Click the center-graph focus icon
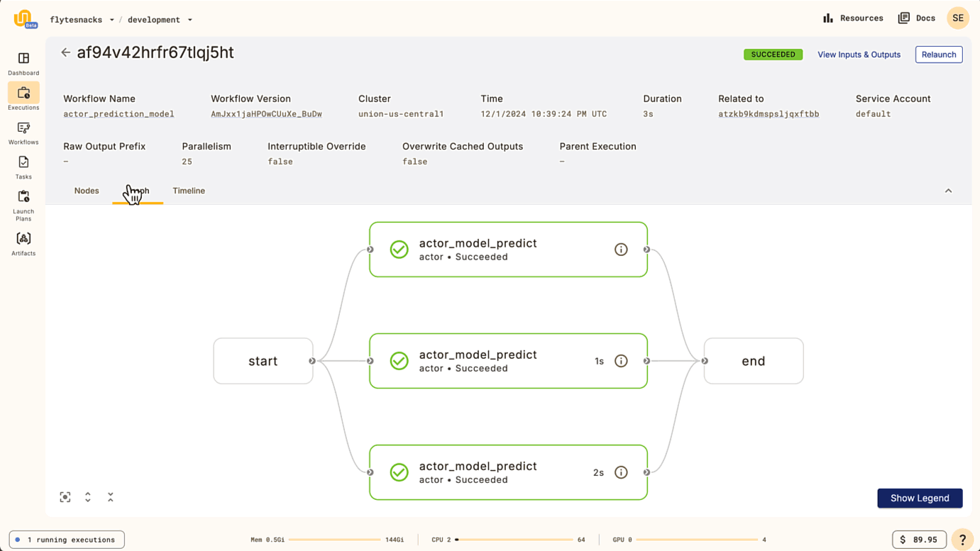 tap(65, 497)
